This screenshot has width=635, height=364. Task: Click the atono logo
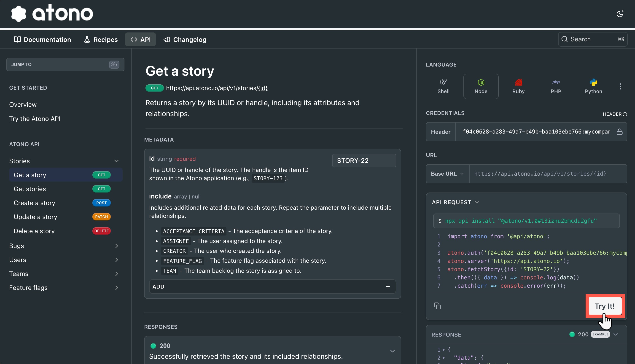pos(52,13)
